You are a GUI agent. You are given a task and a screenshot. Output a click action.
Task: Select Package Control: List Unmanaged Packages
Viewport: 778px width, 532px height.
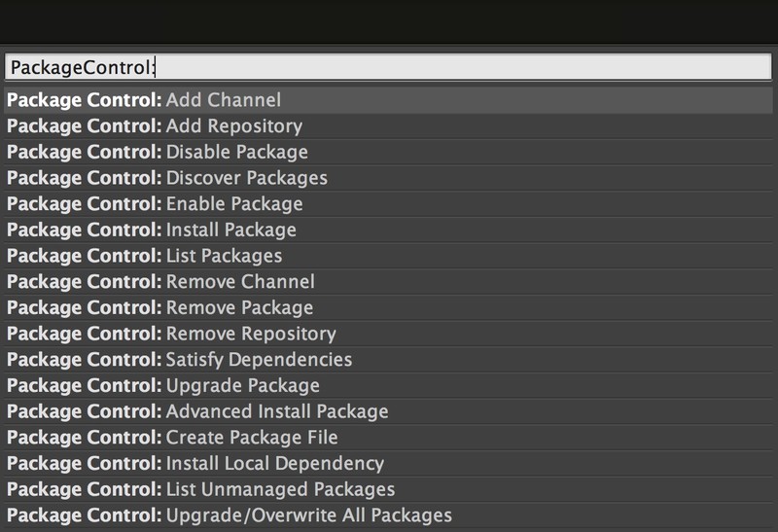click(x=388, y=489)
